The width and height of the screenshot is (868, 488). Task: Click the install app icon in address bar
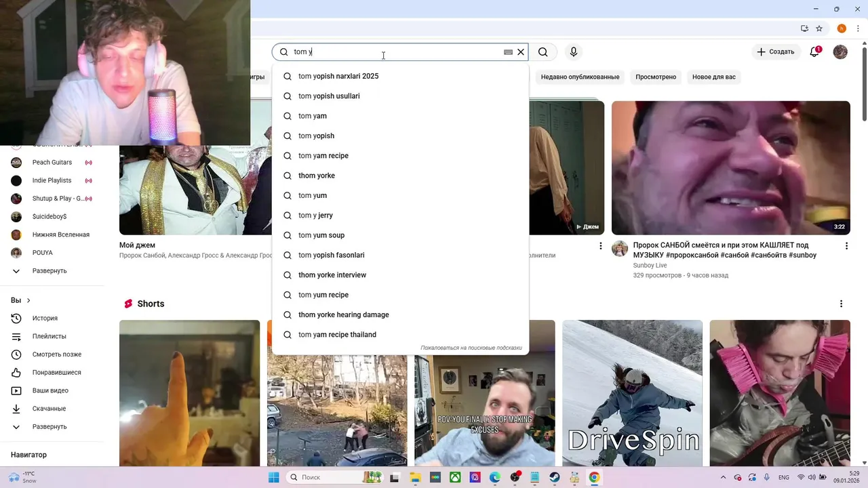pos(804,28)
